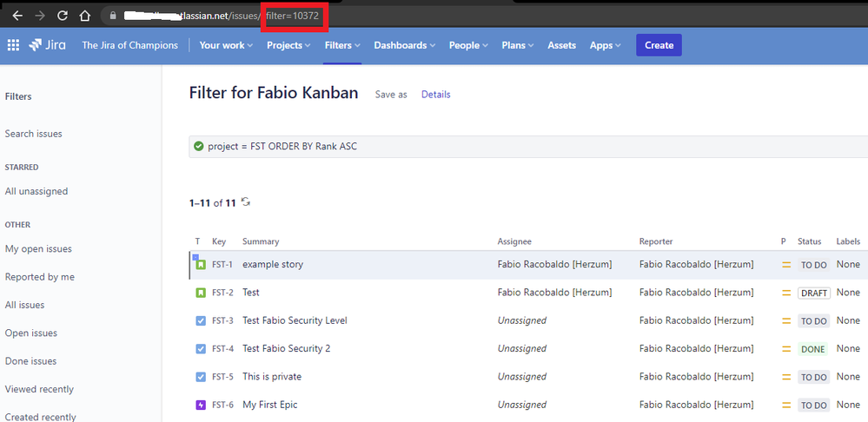Open Viewed recently filter
This screenshot has height=422, width=868.
39,389
